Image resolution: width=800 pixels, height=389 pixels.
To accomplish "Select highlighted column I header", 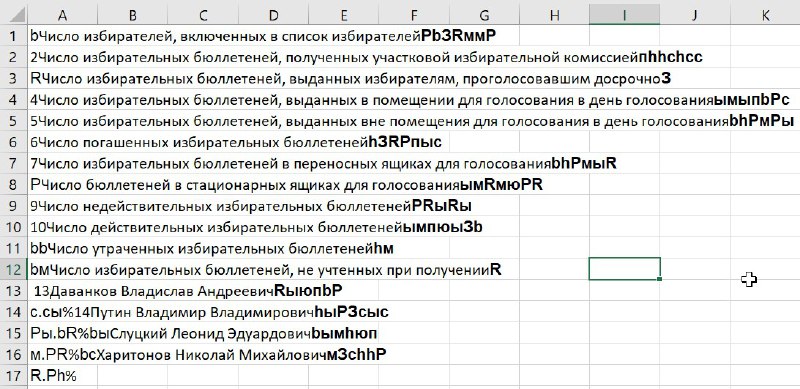I will click(x=624, y=15).
